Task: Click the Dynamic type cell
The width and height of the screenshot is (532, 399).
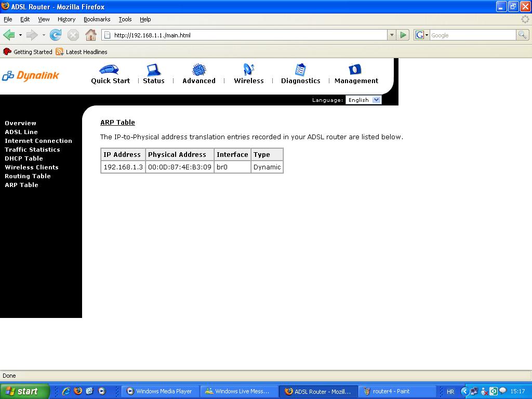Action: (x=267, y=167)
